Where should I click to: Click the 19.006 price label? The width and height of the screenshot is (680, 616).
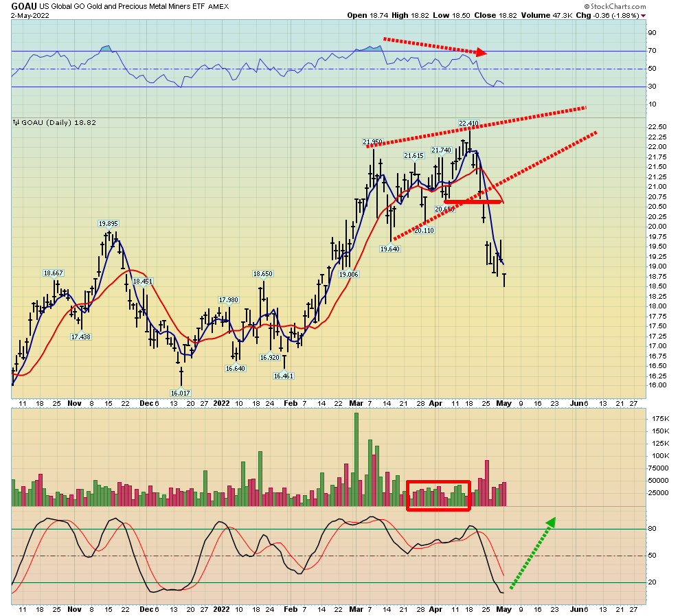point(349,275)
